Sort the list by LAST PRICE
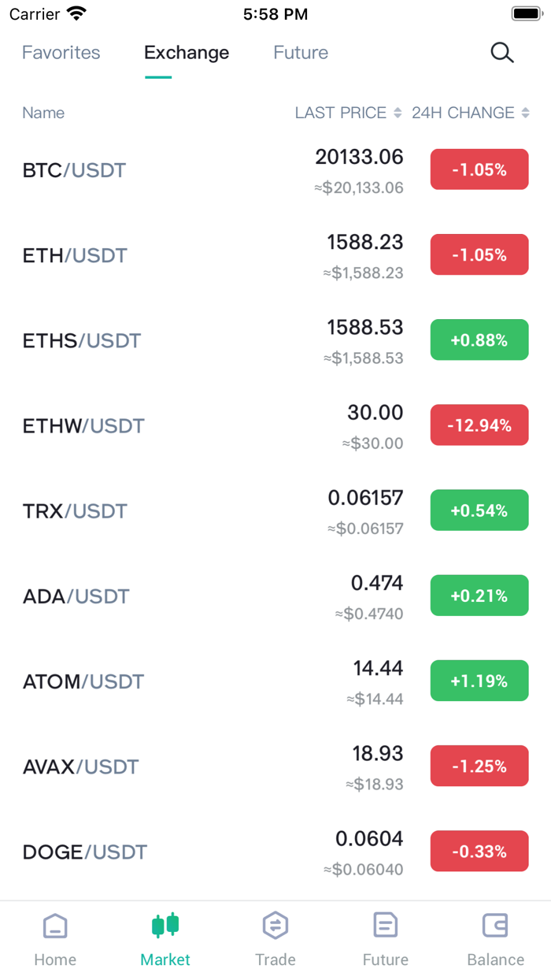This screenshot has width=551, height=980. tap(346, 113)
